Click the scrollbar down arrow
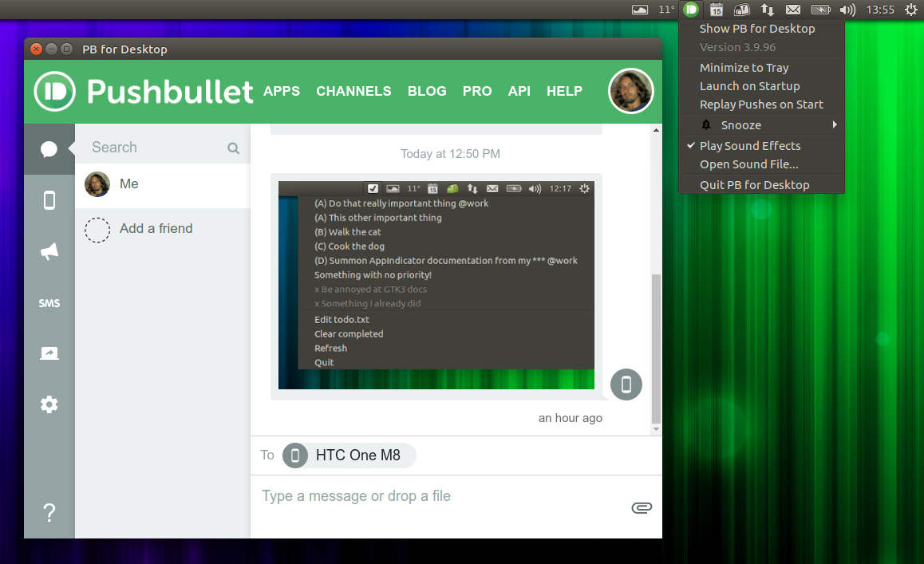924x564 pixels. 656,429
